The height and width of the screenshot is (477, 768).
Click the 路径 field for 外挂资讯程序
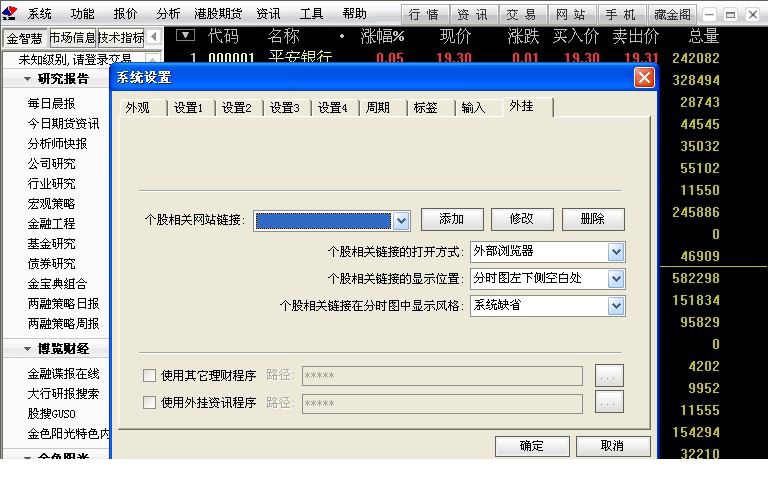coord(442,404)
